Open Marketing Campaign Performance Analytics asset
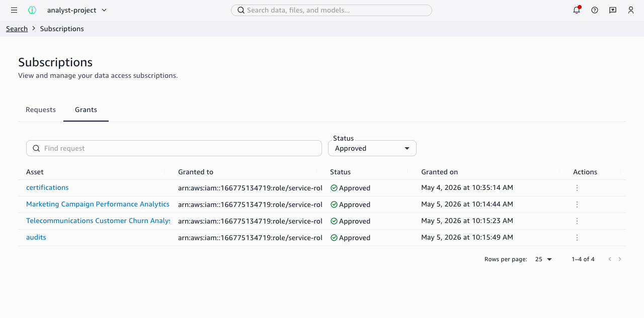This screenshot has width=644, height=318. [x=98, y=204]
